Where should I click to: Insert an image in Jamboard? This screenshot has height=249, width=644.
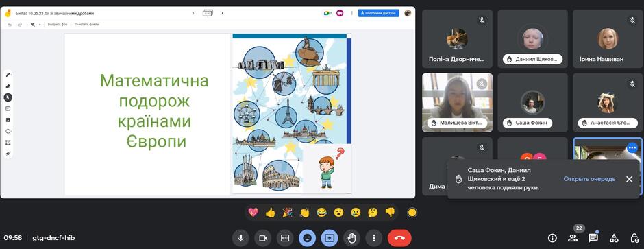coord(8,120)
